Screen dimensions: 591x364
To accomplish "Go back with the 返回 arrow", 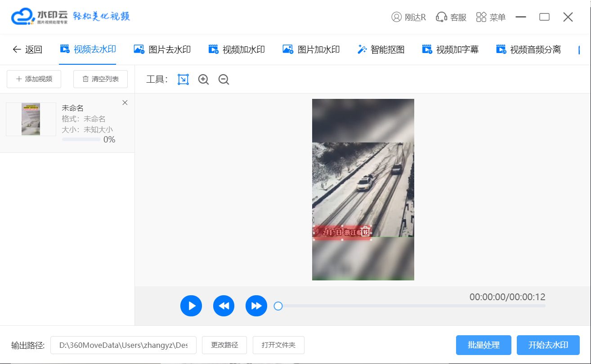I will click(x=27, y=49).
